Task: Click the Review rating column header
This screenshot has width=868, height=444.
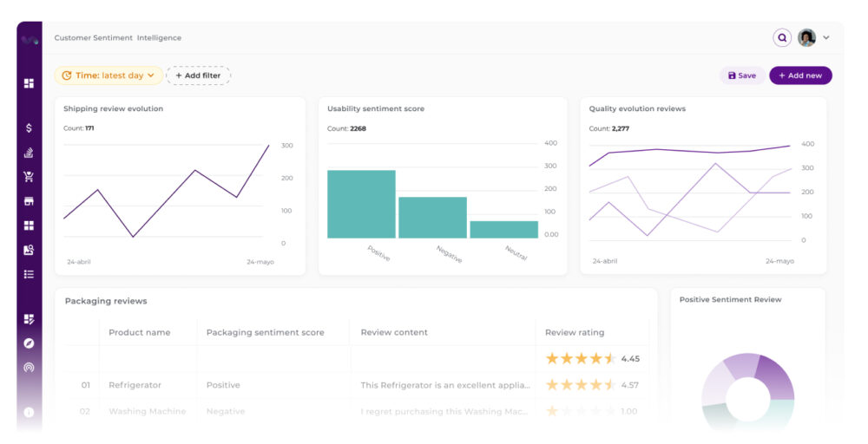Action: [575, 332]
